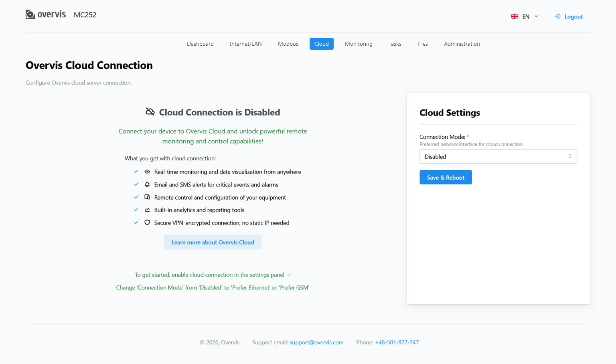The image size is (616, 364).
Task: Click the '© 2026, Overvis' footer text
Action: point(219,342)
